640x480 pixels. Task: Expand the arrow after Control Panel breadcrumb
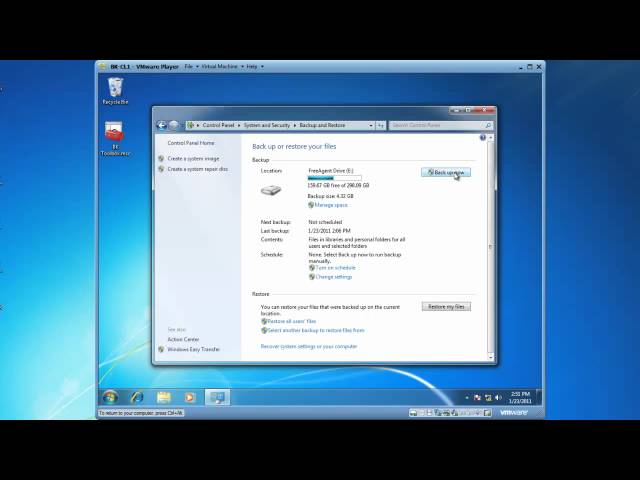coord(239,125)
